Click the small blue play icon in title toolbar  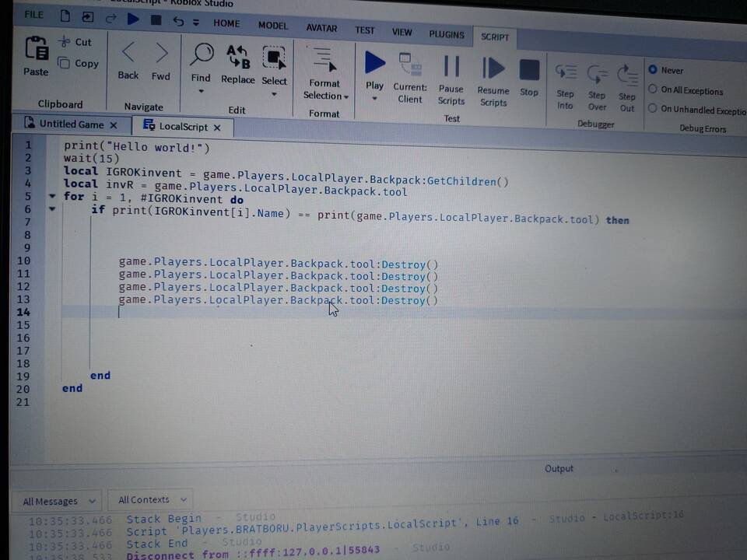pyautogui.click(x=133, y=19)
